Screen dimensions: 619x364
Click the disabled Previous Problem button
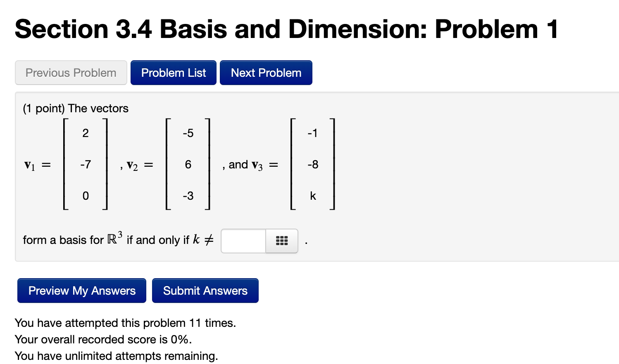coord(71,72)
